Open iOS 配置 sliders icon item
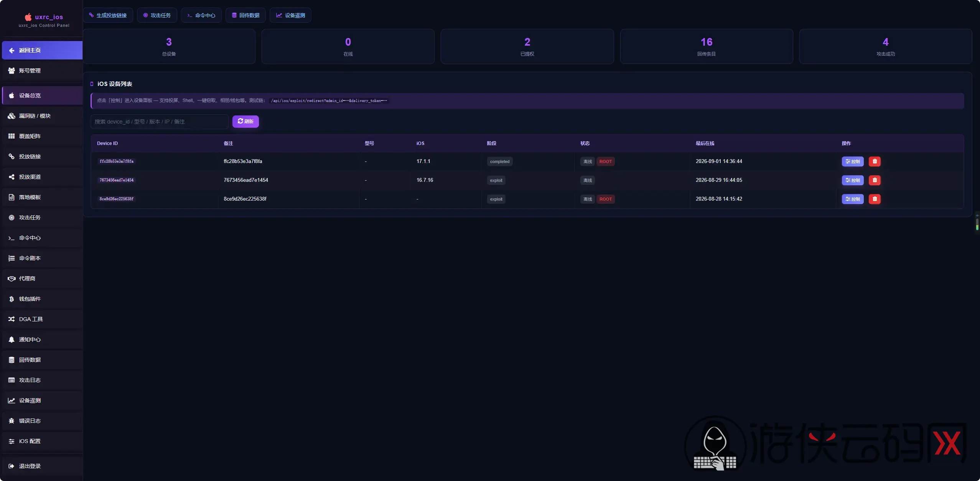 tap(12, 441)
